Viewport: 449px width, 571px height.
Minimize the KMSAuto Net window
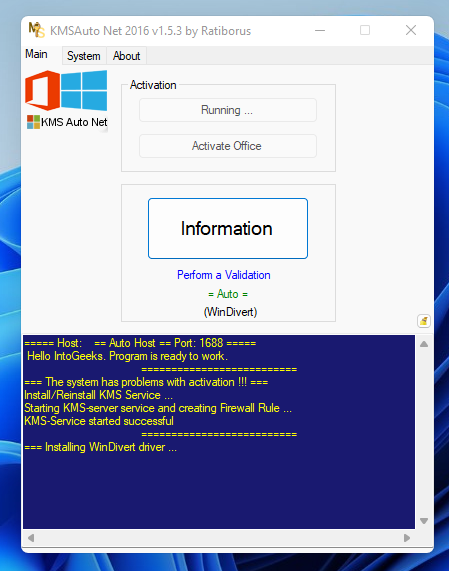point(320,30)
